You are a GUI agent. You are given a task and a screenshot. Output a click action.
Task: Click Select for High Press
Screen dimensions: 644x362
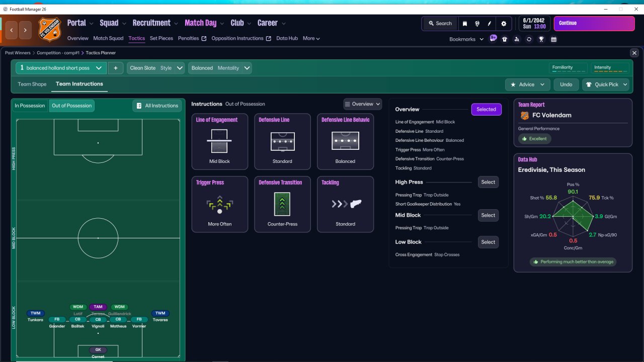tap(488, 182)
